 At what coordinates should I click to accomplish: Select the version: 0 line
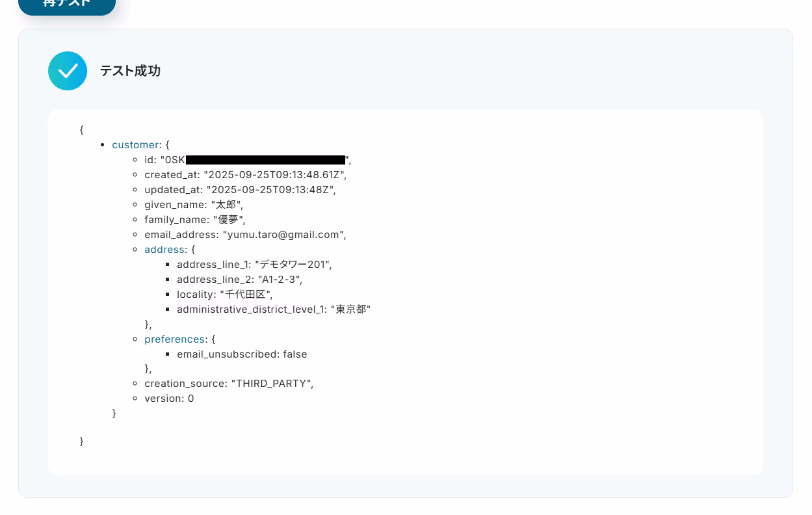169,399
